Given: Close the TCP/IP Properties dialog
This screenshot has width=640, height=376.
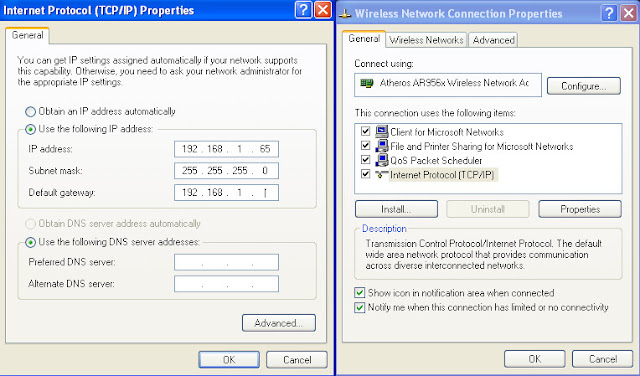Looking at the screenshot, I should 323,10.
